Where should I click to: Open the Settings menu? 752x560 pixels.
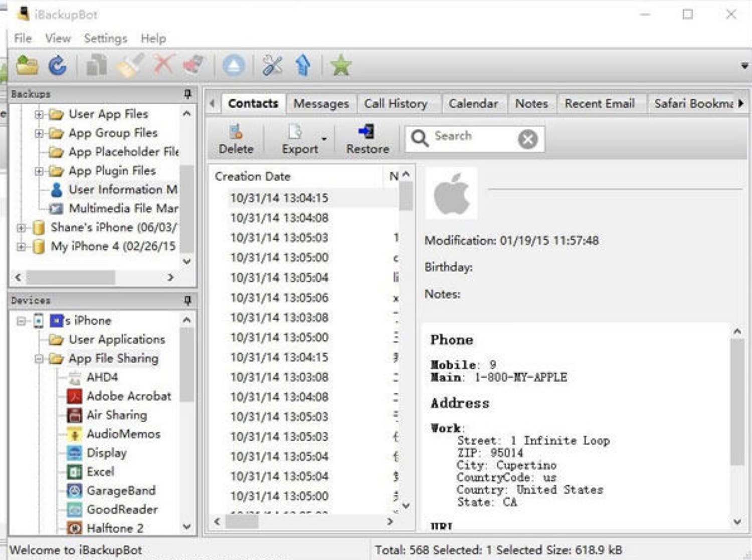[105, 38]
